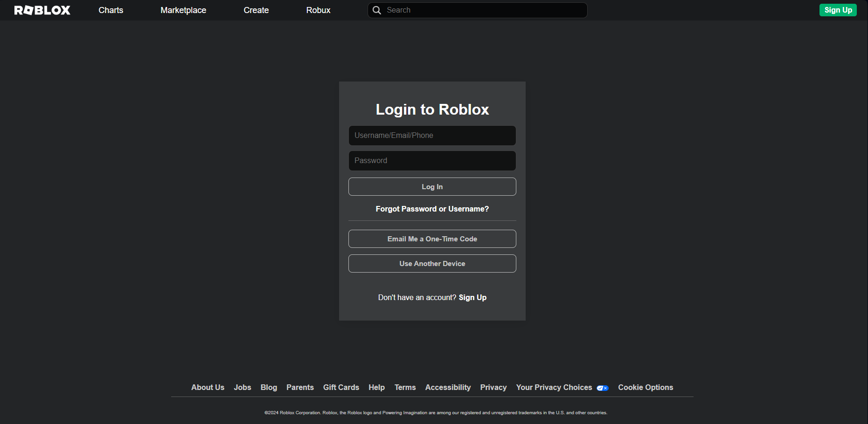Viewport: 868px width, 424px height.
Task: Open the Privacy footer link
Action: tap(493, 388)
